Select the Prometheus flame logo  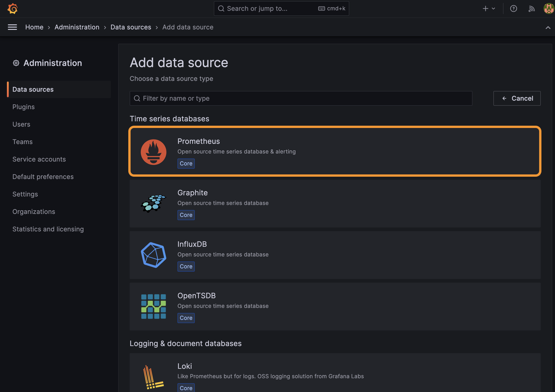coord(154,152)
